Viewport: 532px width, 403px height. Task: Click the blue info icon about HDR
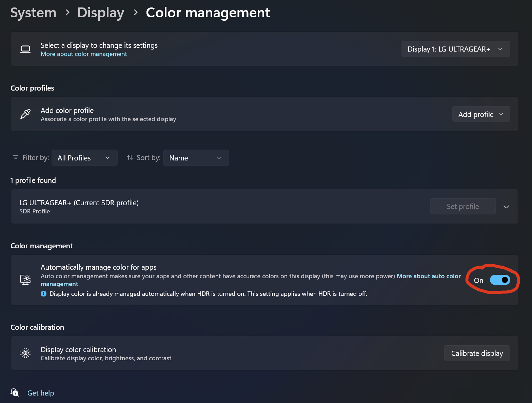coord(43,293)
